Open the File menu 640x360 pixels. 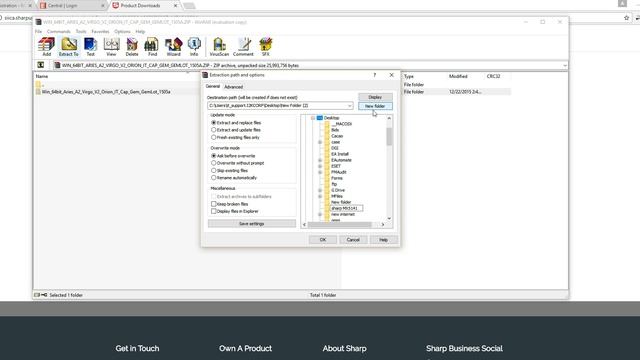(38, 31)
